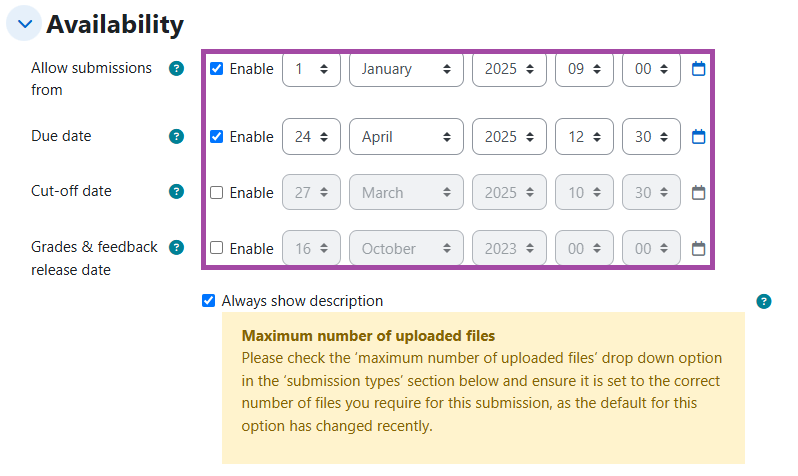Uncheck Enable for Allow submissions from
This screenshot has width=798, height=476.
click(x=216, y=68)
